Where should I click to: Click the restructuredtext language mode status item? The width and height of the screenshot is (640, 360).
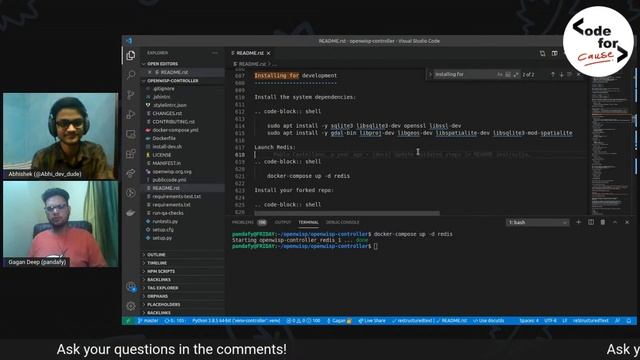[x=591, y=321]
